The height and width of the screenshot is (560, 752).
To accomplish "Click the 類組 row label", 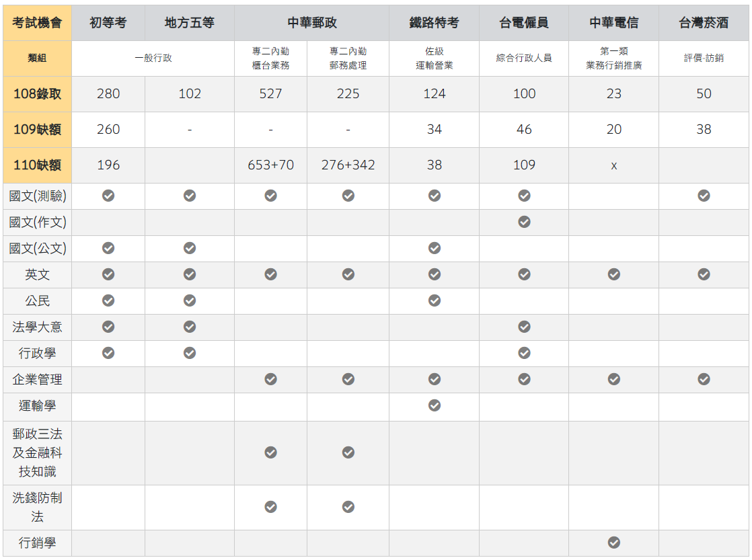I will pos(38,58).
